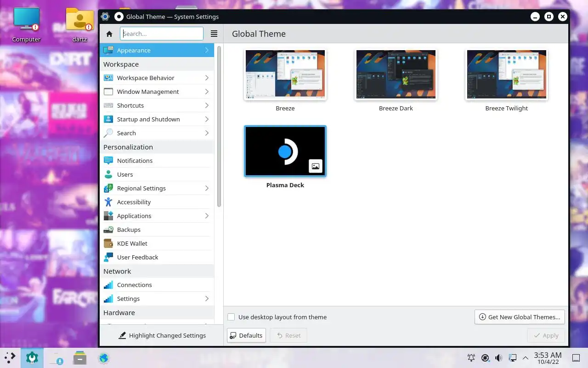
Task: Expand the Network Settings chevron
Action: (207, 299)
